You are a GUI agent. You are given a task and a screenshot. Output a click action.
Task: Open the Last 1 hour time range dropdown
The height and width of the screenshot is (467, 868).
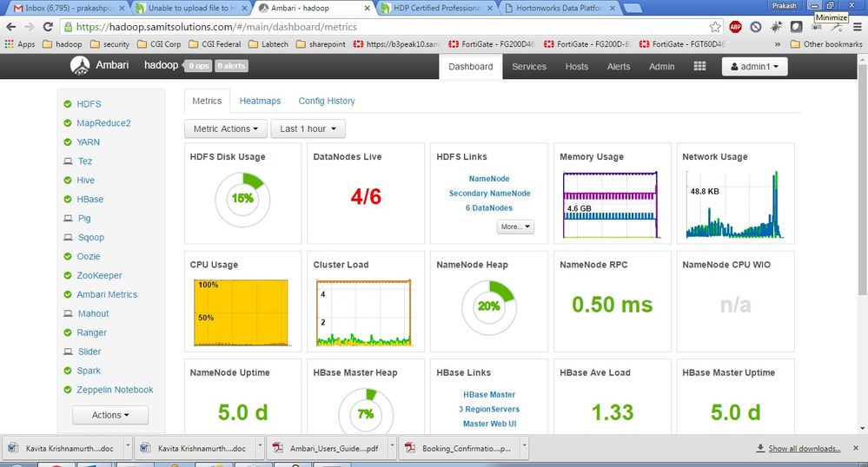(308, 129)
